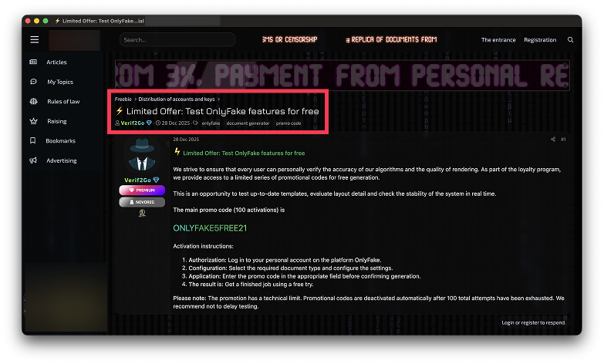Click the Rules of law scales icon
The width and height of the screenshot is (604, 364).
pyautogui.click(x=33, y=101)
